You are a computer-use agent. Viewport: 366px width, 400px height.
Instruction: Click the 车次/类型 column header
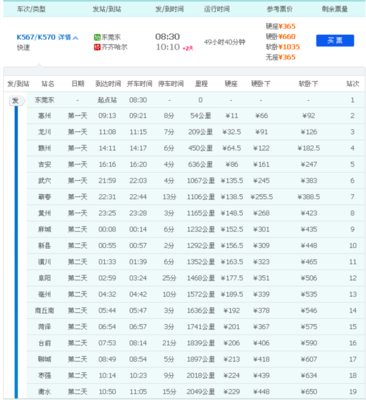(x=31, y=9)
